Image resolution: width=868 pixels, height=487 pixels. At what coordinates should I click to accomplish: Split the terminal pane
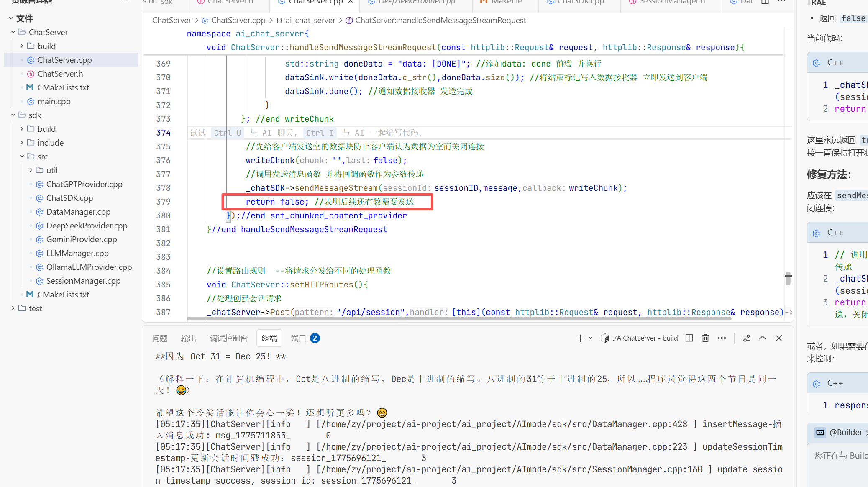click(x=689, y=338)
